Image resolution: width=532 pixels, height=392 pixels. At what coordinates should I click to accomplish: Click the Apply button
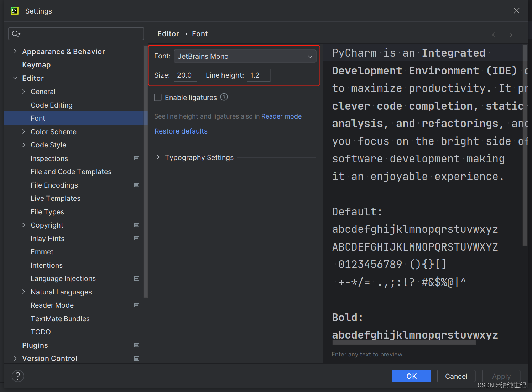(x=501, y=376)
